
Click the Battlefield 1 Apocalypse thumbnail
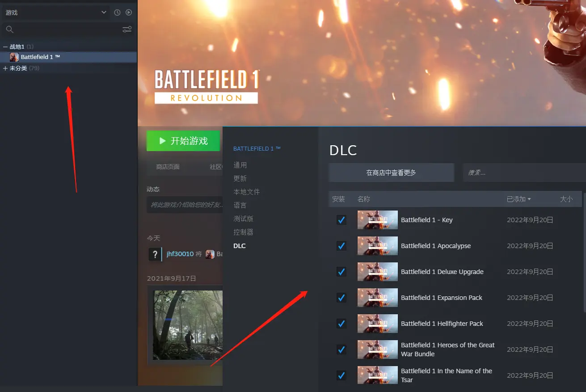click(x=377, y=246)
